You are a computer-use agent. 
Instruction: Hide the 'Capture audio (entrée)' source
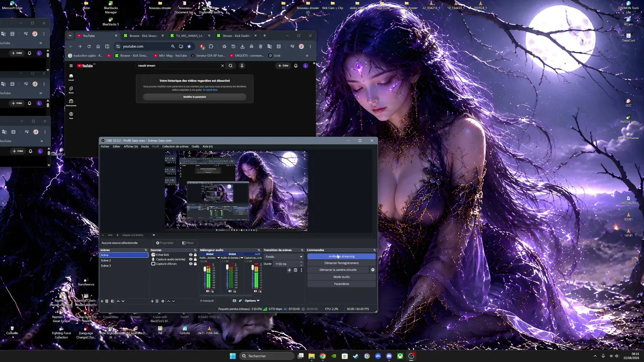point(191,259)
